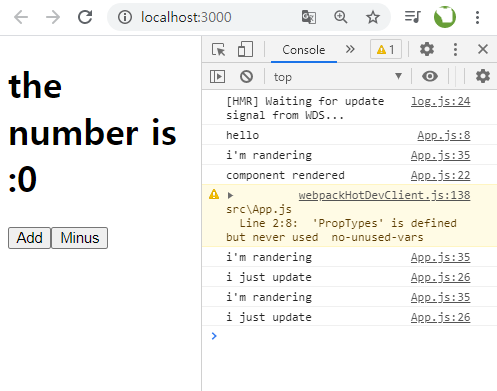Select the component rendered log message
The height and width of the screenshot is (391, 497).
tap(285, 175)
